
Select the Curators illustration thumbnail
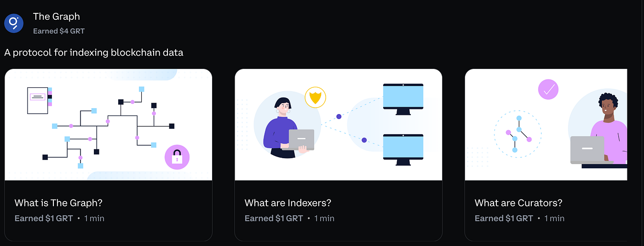point(546,125)
